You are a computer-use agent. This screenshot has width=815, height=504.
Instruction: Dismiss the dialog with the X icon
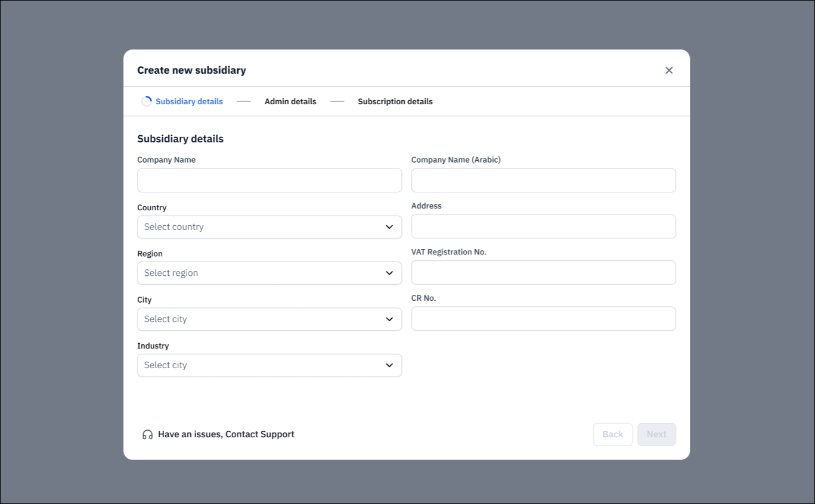click(x=669, y=70)
